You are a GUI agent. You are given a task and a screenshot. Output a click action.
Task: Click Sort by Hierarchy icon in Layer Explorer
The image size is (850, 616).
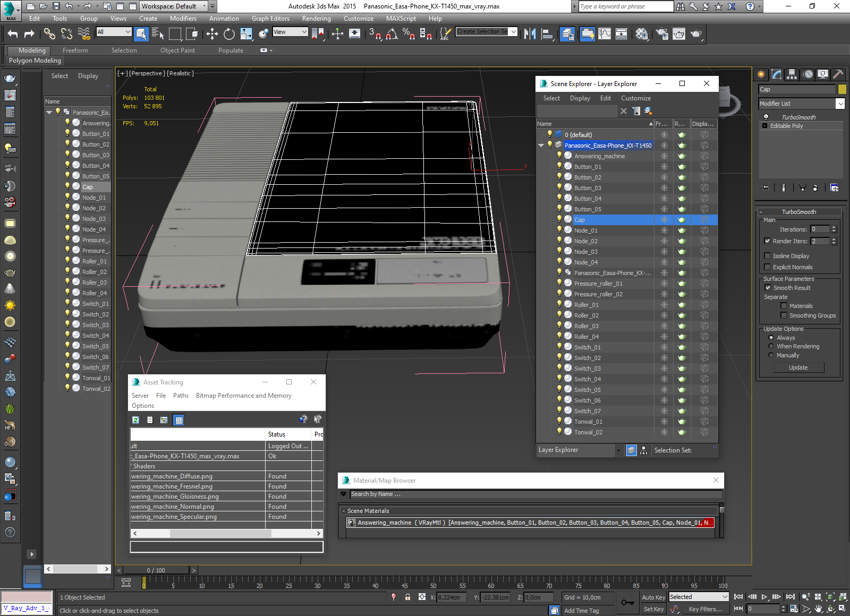pyautogui.click(x=643, y=450)
